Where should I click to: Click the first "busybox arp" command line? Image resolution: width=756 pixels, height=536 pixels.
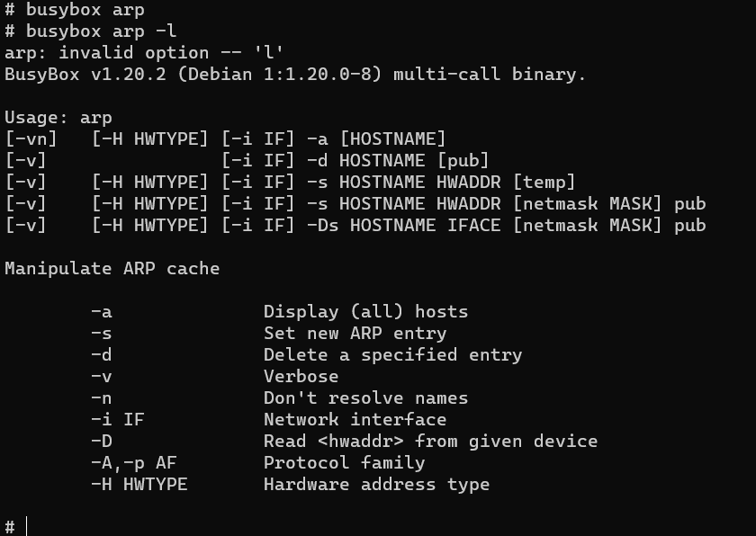(x=74, y=11)
